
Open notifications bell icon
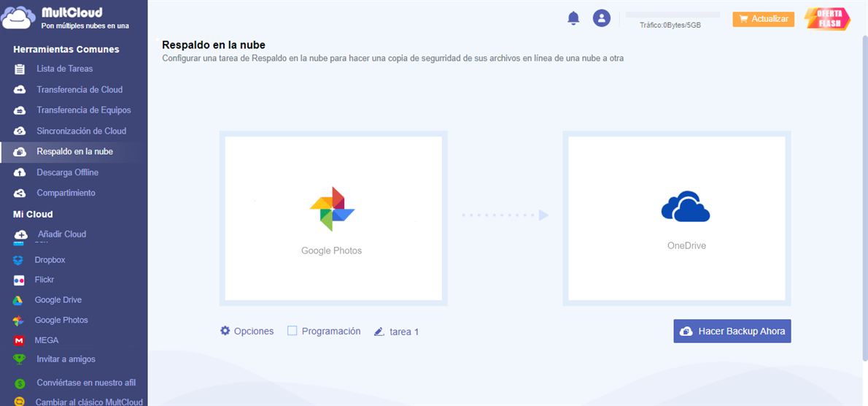pos(573,18)
